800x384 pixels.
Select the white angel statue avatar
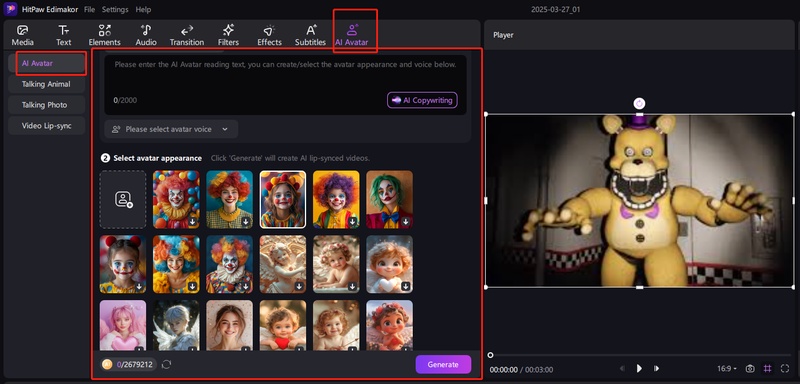point(283,264)
